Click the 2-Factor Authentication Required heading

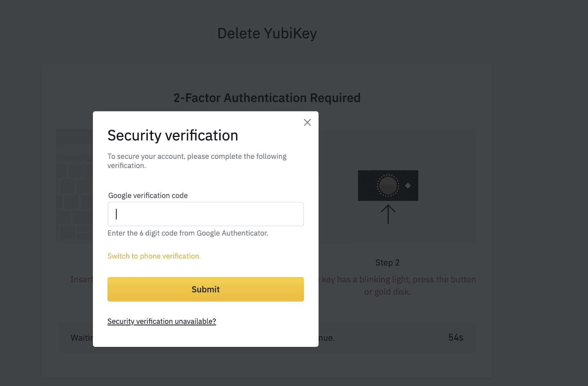coord(267,98)
